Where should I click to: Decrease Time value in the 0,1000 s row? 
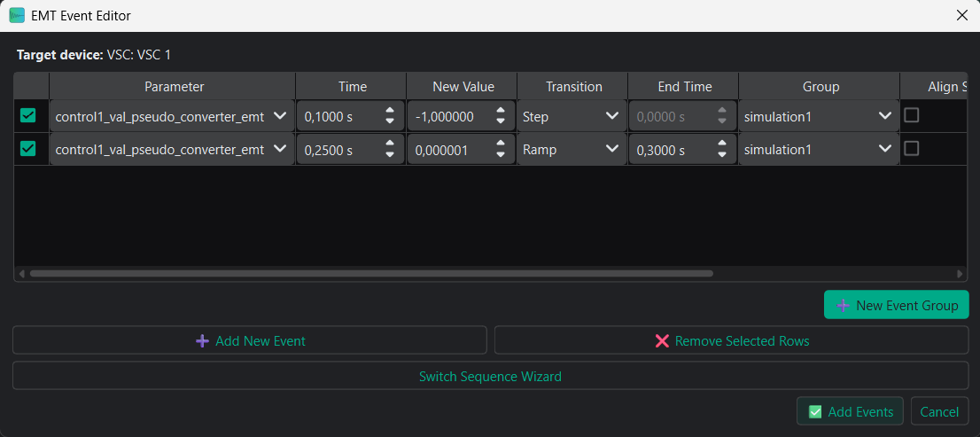[390, 121]
